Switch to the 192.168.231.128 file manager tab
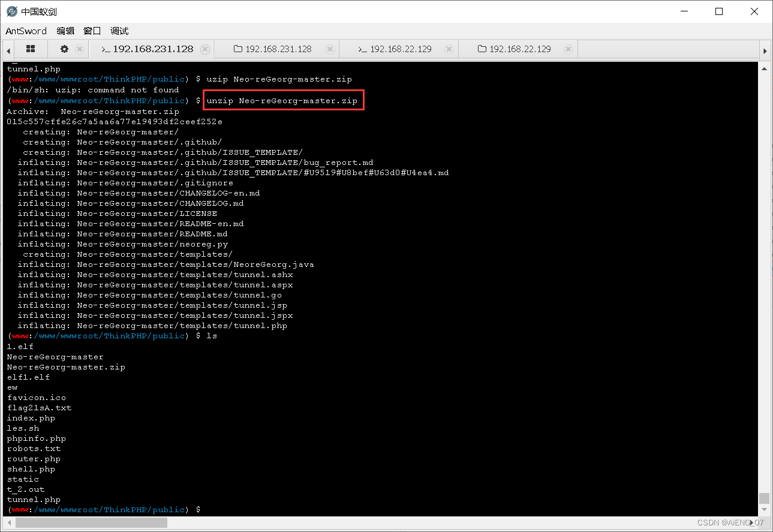This screenshot has height=532, width=773. tap(272, 49)
